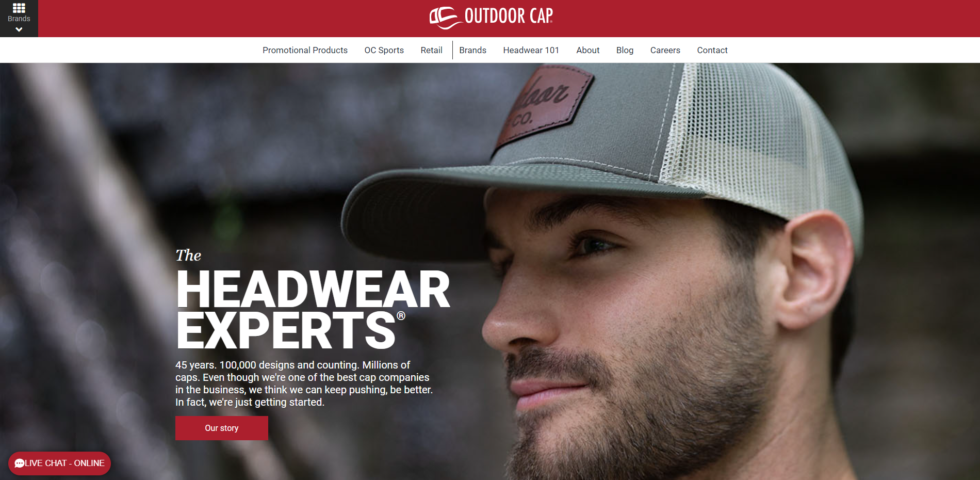
Task: Start a Live Chat - Online session
Action: pos(59,463)
